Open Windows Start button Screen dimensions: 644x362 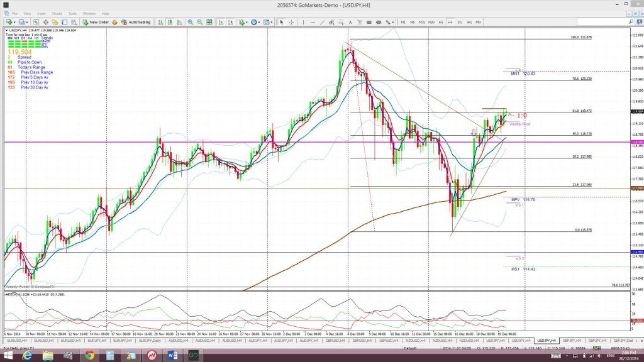point(8,356)
